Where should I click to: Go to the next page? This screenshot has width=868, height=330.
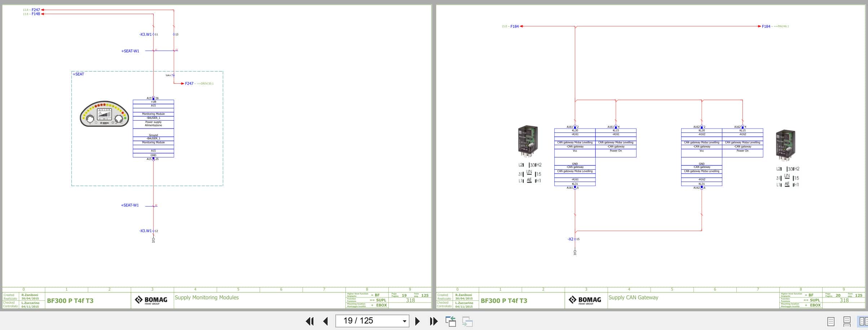click(x=417, y=321)
